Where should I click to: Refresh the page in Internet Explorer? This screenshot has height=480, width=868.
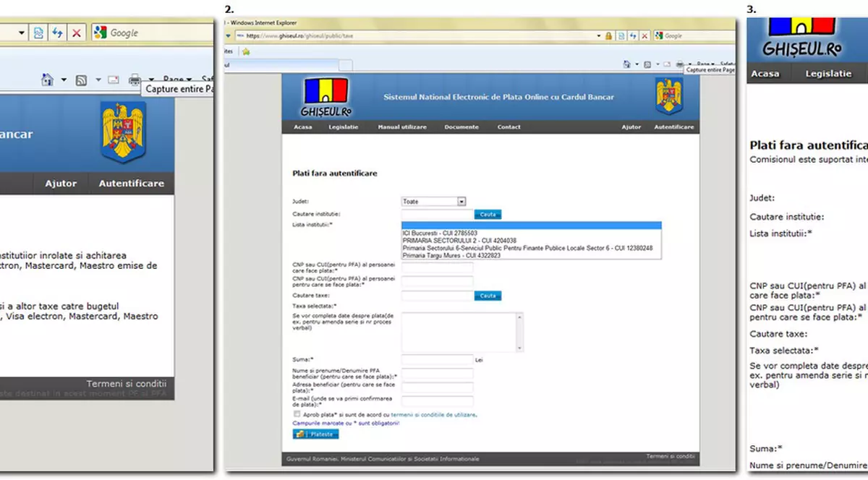pos(57,33)
